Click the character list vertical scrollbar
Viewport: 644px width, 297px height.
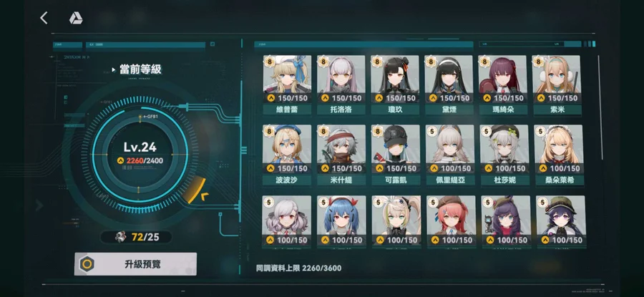(x=599, y=107)
